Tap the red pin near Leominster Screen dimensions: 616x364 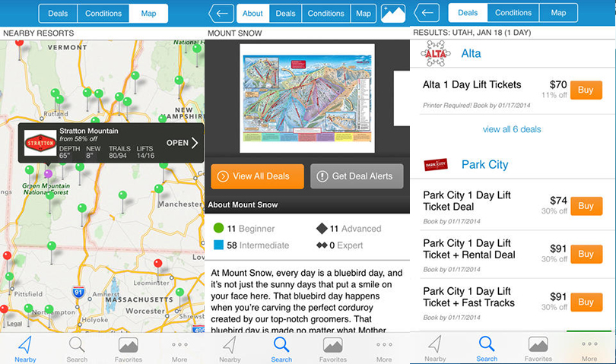point(158,263)
